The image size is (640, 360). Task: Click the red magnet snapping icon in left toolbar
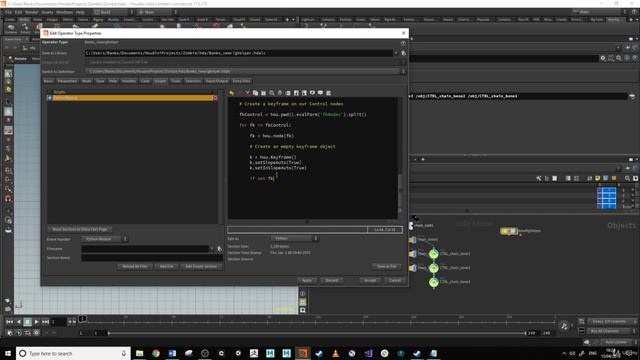pyautogui.click(x=8, y=199)
